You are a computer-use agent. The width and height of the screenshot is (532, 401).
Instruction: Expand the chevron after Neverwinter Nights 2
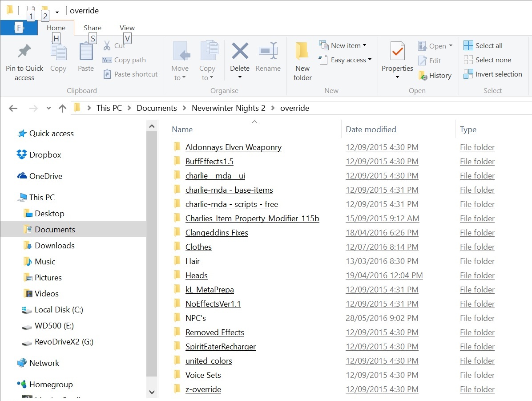coord(273,108)
